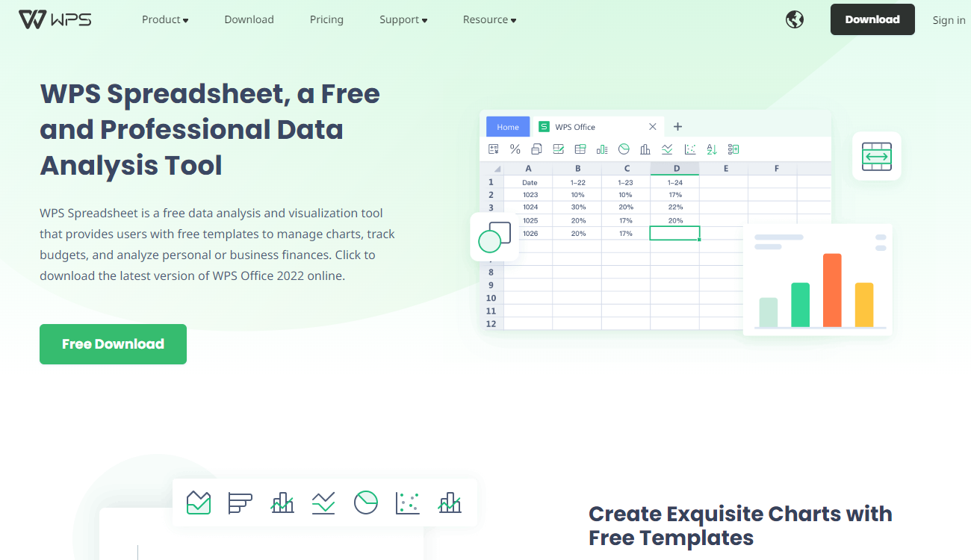Select column header B

[x=577, y=169]
